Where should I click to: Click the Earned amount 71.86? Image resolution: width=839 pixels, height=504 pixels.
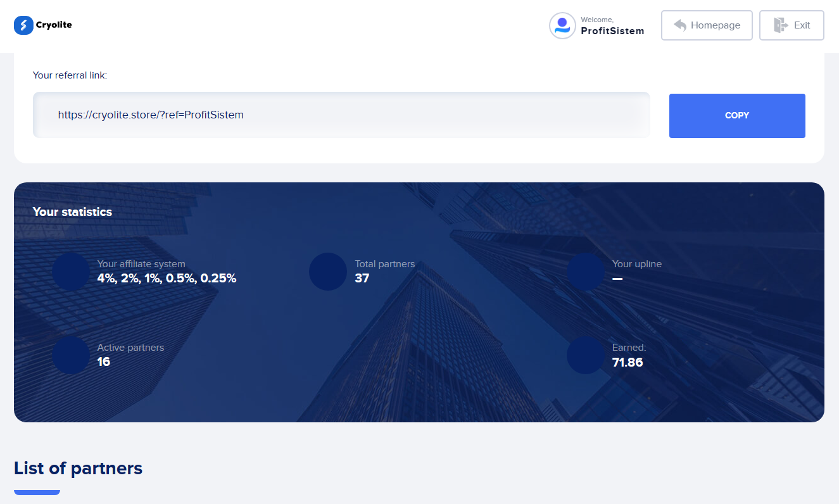[627, 362]
